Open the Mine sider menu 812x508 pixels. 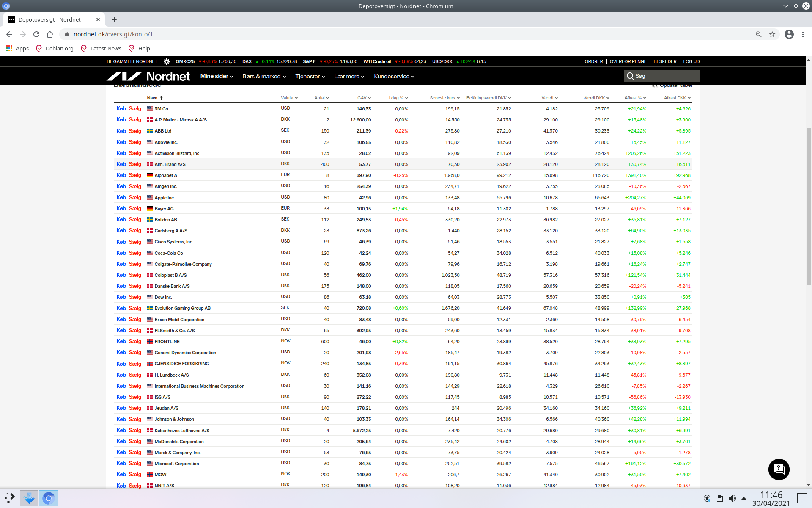pos(217,76)
